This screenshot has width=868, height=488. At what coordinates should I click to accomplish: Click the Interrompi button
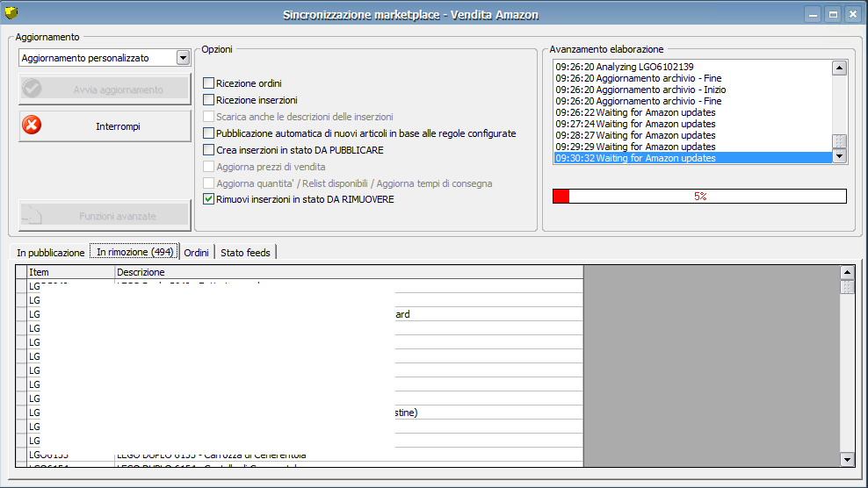(105, 126)
